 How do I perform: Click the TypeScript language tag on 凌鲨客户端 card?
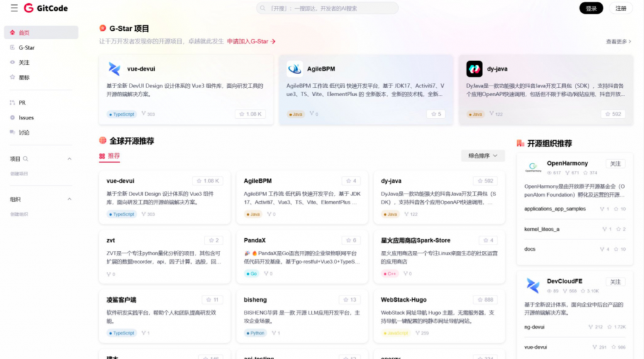(121, 333)
